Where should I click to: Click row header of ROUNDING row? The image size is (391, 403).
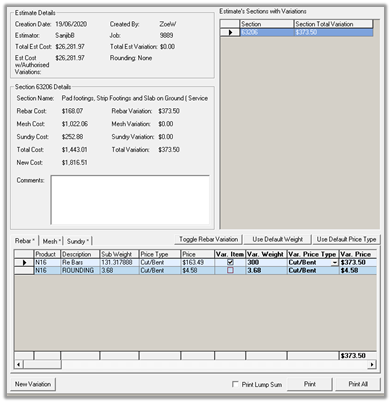click(x=24, y=270)
